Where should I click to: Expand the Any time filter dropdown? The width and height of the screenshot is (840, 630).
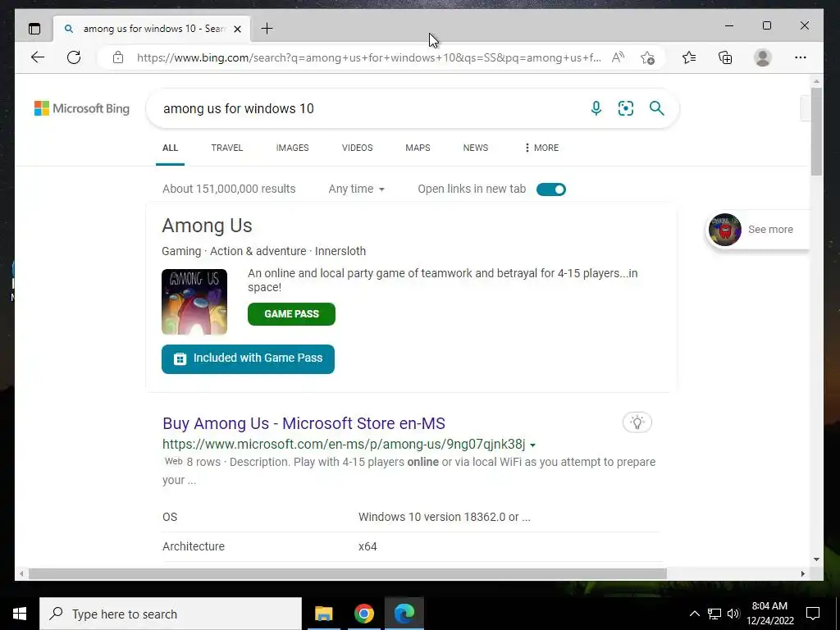coord(356,189)
